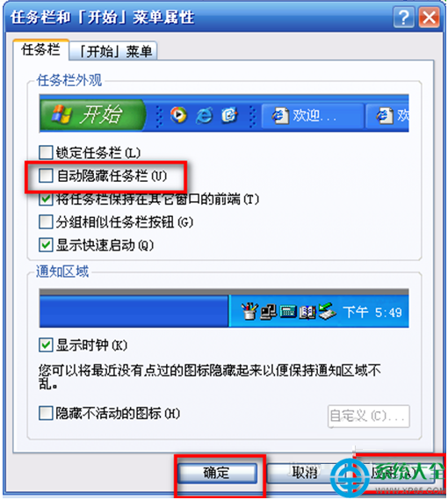Uncheck 显示快速启动 checkbox
The height and width of the screenshot is (500, 448).
coord(46,245)
